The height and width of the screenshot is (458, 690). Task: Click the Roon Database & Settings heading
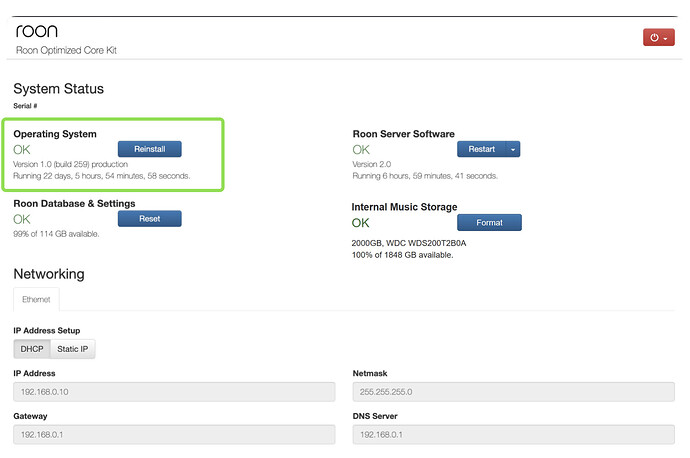[74, 203]
